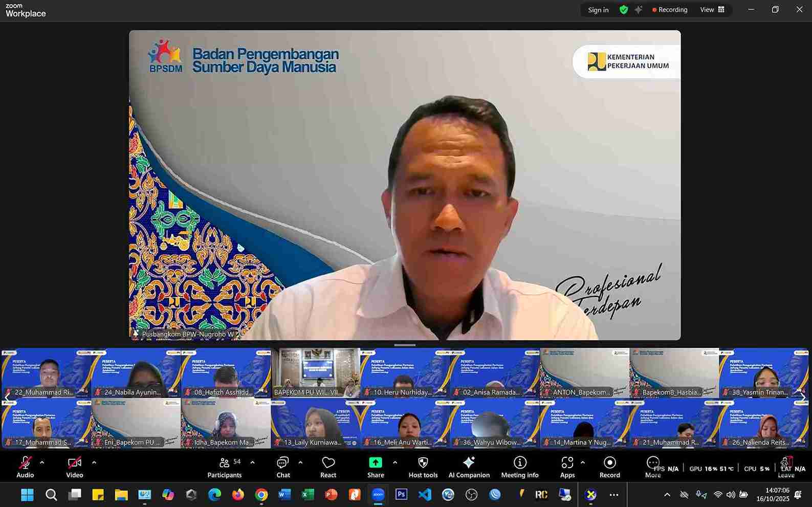Click Leave to exit the meeting
The image size is (812, 507).
tap(786, 467)
